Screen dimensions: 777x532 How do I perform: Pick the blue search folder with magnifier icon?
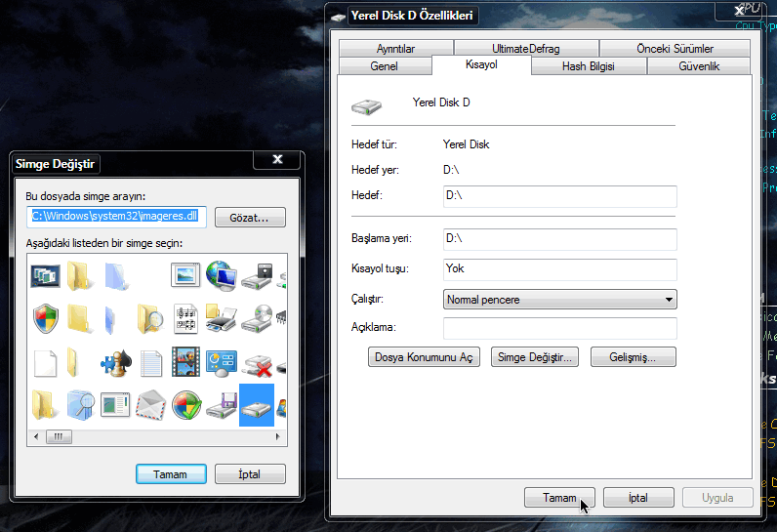(80, 405)
